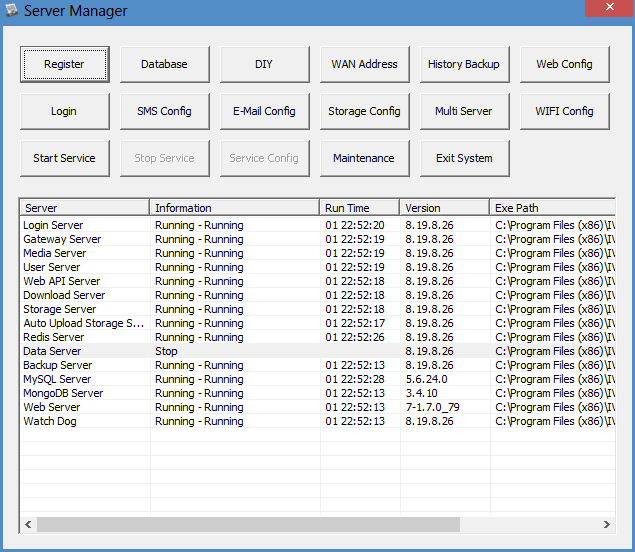
Task: Open E-Mail Config
Action: click(x=265, y=111)
